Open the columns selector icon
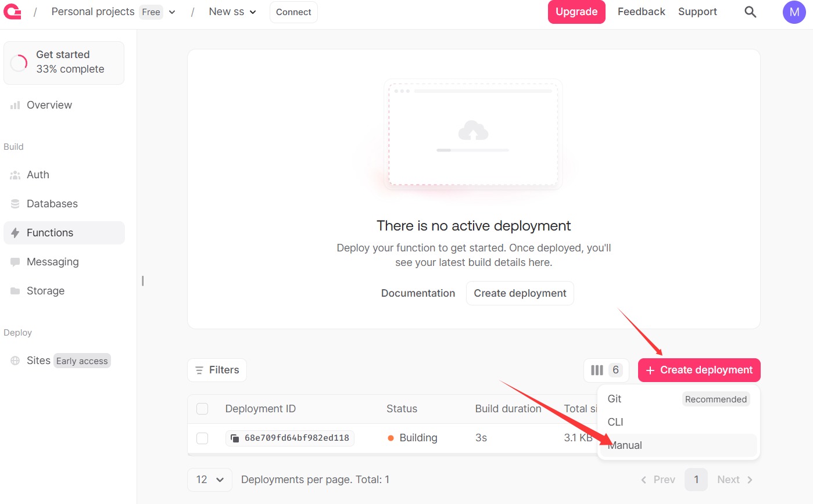Image resolution: width=813 pixels, height=504 pixels. [x=597, y=370]
